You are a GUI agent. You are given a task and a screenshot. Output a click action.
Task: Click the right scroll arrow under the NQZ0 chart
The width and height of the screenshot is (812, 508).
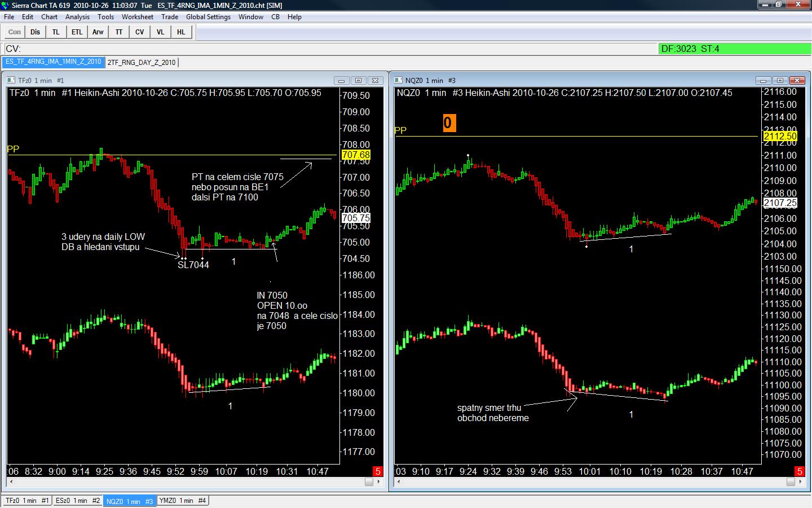800,482
